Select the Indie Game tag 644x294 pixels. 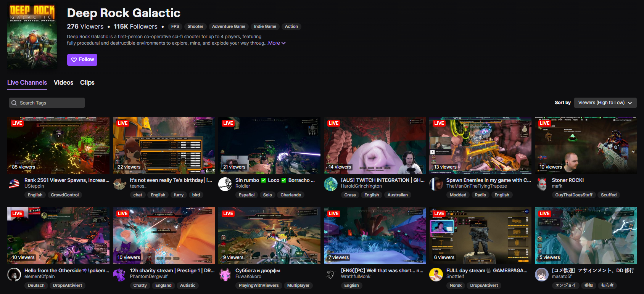click(x=265, y=26)
